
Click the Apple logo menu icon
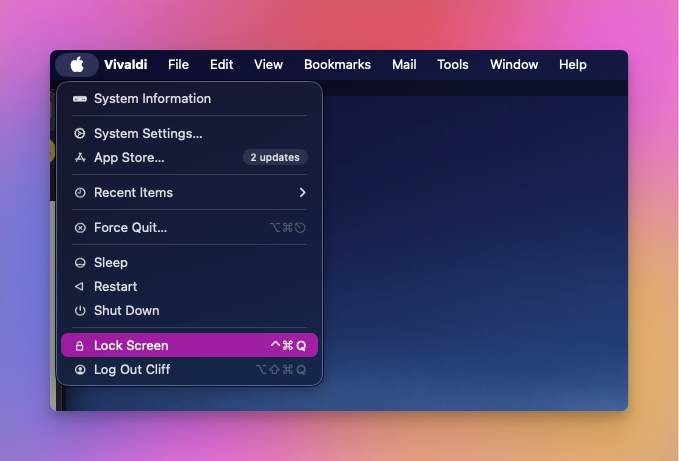[x=76, y=65]
